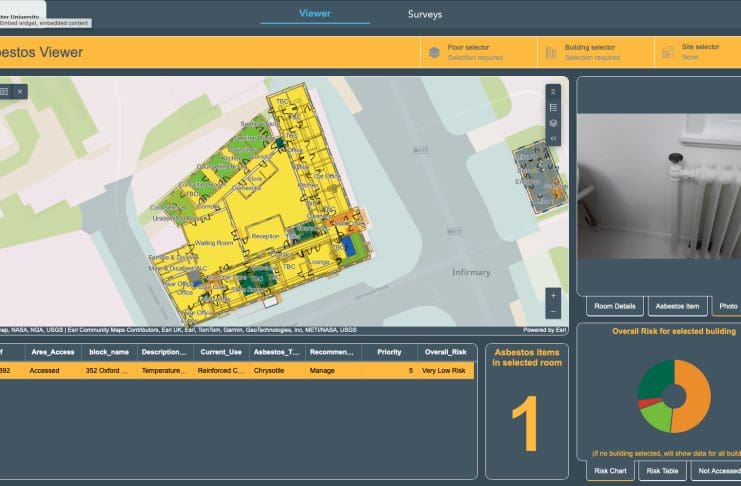
Task: Switch to the Surveys tab
Action: coord(424,14)
